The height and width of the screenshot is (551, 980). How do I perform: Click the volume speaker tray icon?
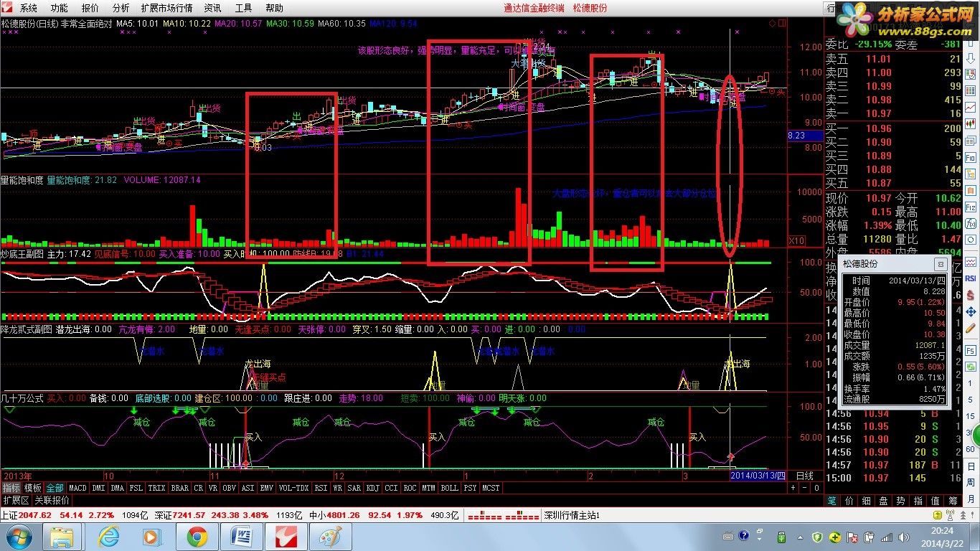coord(903,538)
